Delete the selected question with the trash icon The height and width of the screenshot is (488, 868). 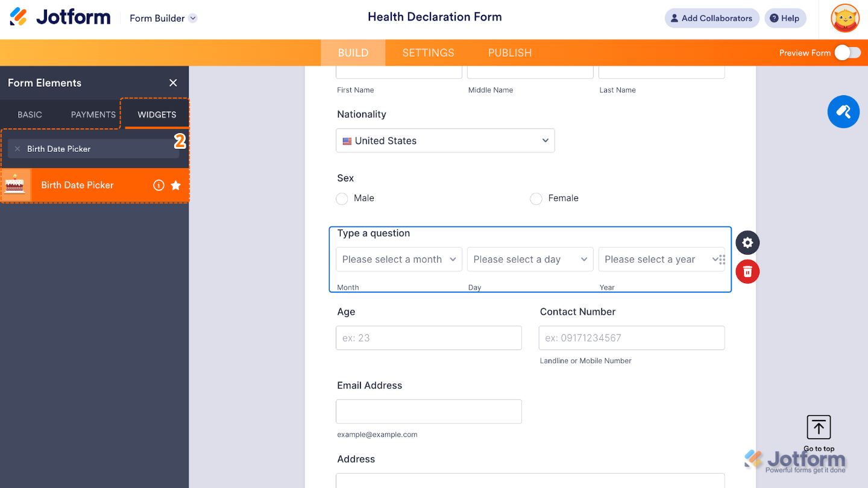747,272
